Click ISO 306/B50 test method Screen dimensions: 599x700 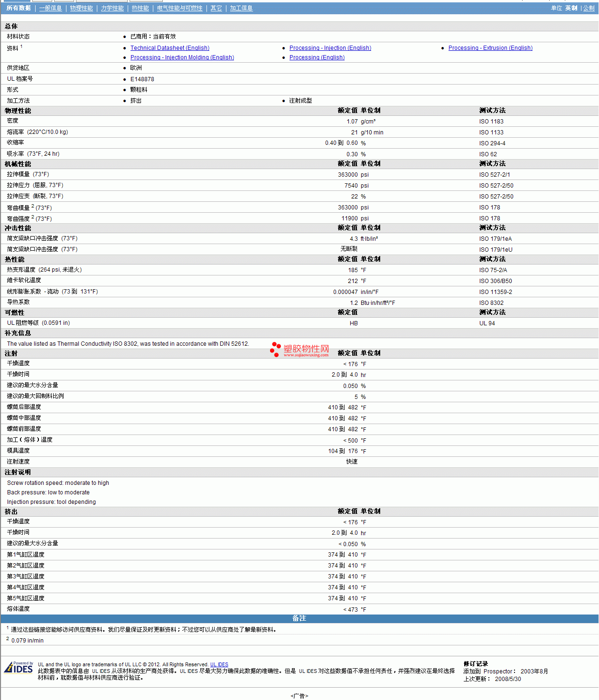pyautogui.click(x=496, y=281)
